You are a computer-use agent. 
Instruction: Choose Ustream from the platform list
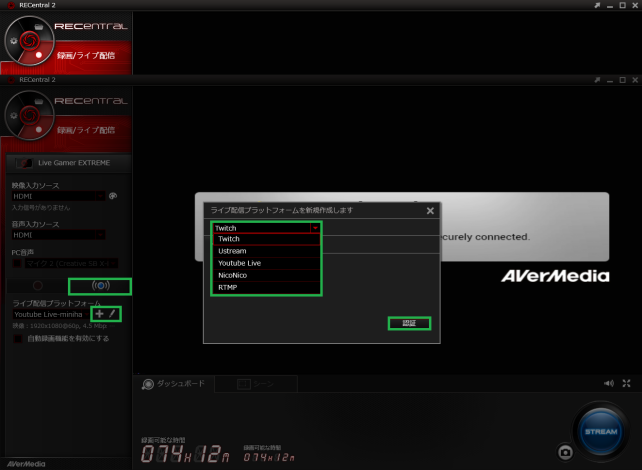tap(267, 251)
